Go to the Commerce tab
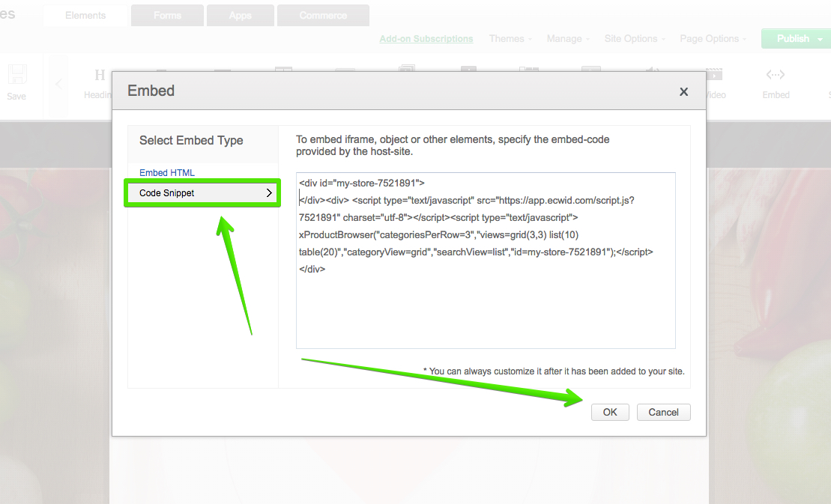 pyautogui.click(x=323, y=16)
